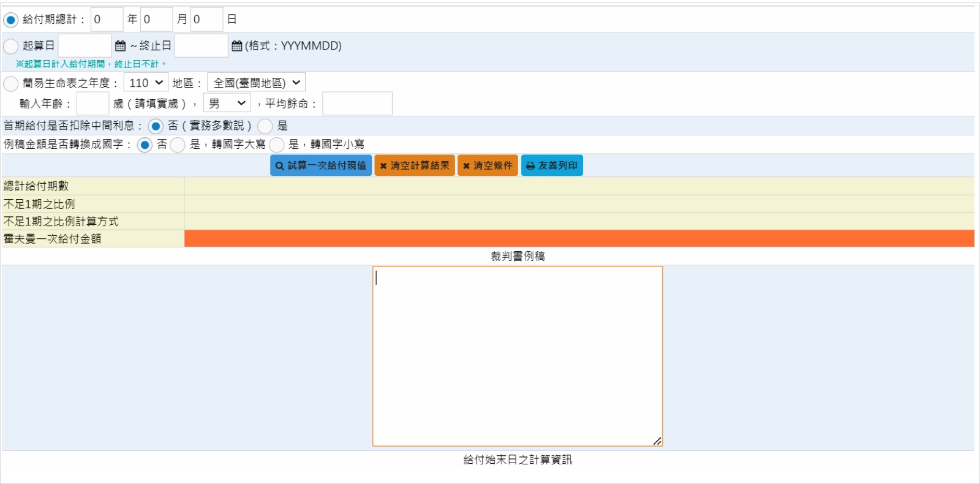The image size is (980, 484).
Task: Click the orange 霍夫曼一次給付金額 result cell
Action: tap(579, 239)
